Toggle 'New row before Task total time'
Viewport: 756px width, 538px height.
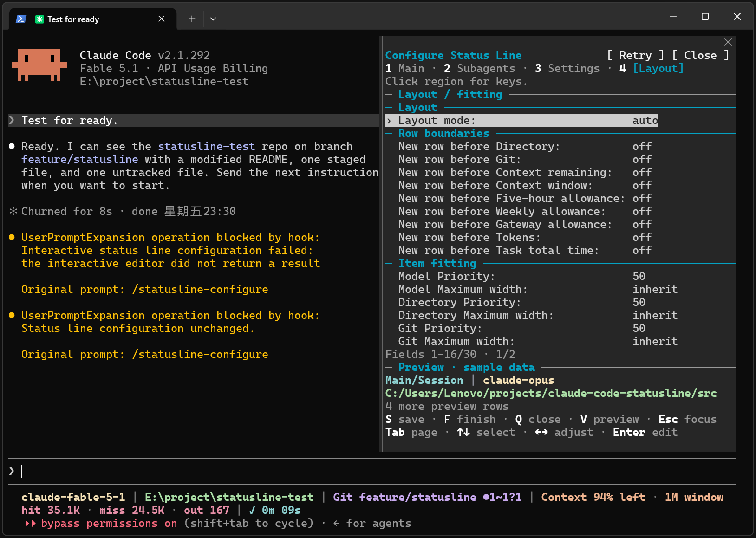point(525,250)
